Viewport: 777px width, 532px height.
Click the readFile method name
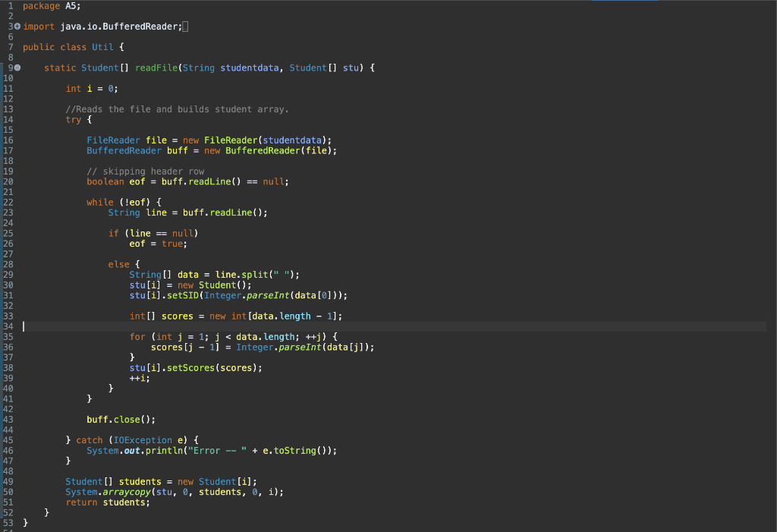pos(156,68)
